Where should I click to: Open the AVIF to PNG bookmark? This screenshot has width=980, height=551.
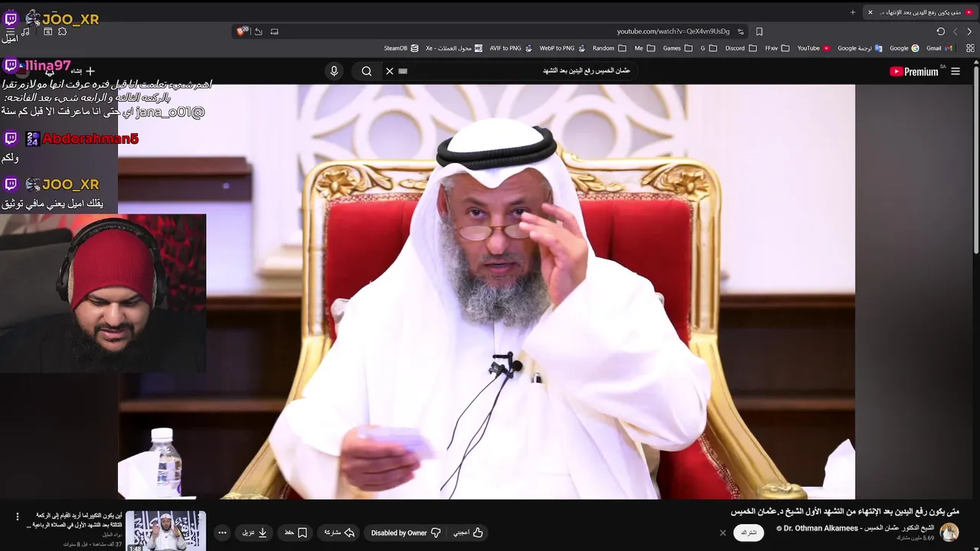tap(511, 48)
